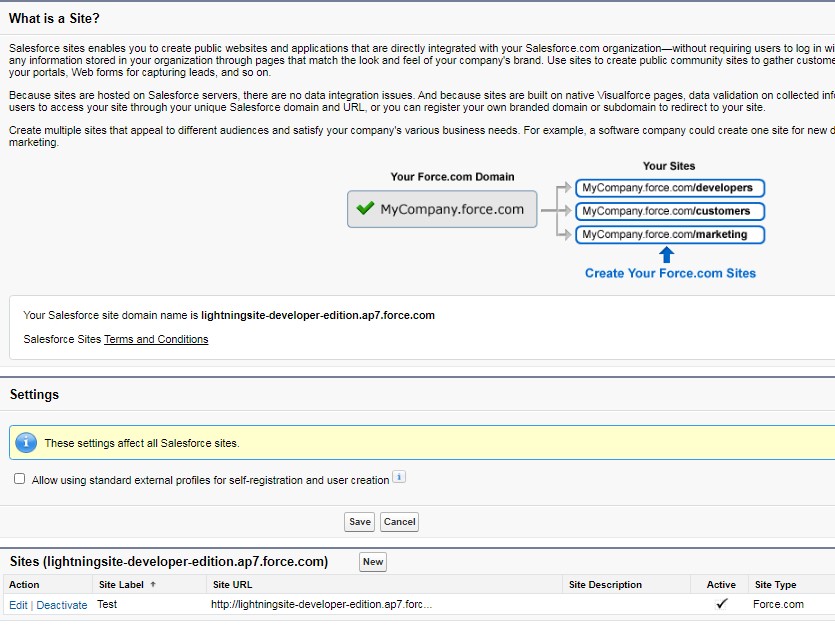Screen dimensions: 835x625
Task: Sort by Site Type column header
Action: 776,584
